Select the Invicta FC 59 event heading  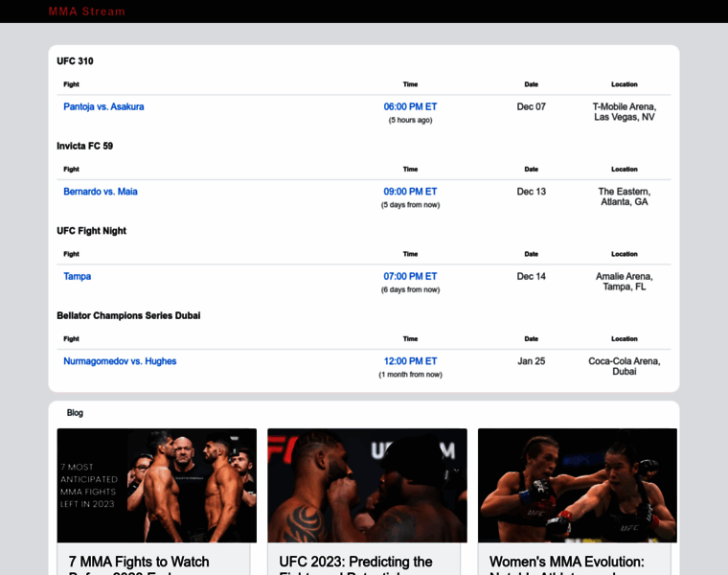pyautogui.click(x=84, y=146)
